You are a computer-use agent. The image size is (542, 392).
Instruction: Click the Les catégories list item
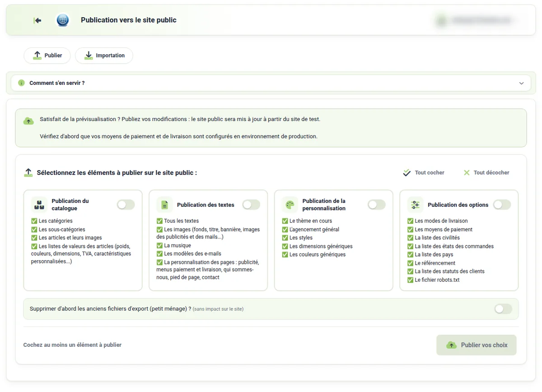pyautogui.click(x=52, y=221)
